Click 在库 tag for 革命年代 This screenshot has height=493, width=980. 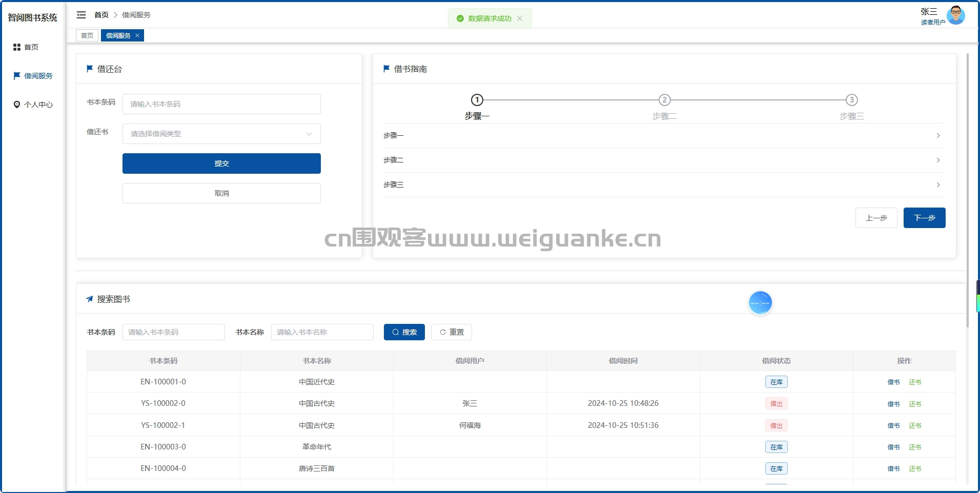[x=776, y=447]
